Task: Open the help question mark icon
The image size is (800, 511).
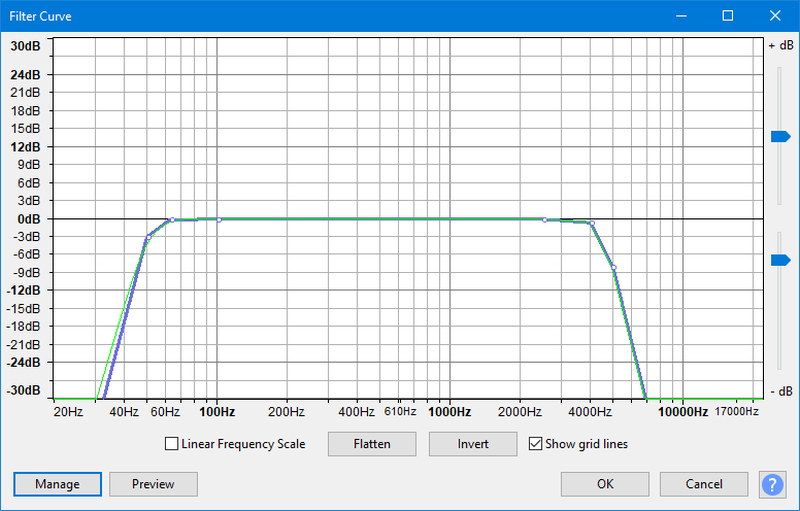Action: click(x=772, y=484)
